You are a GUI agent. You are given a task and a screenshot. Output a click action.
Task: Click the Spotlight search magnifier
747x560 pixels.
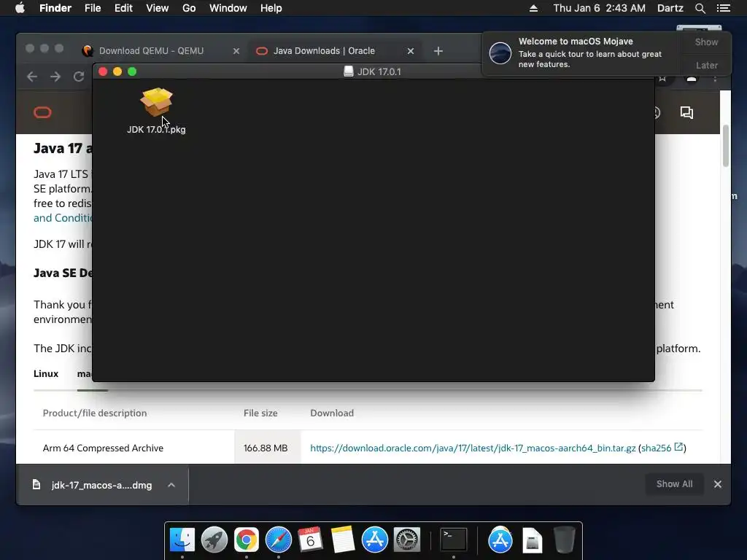[x=700, y=8]
